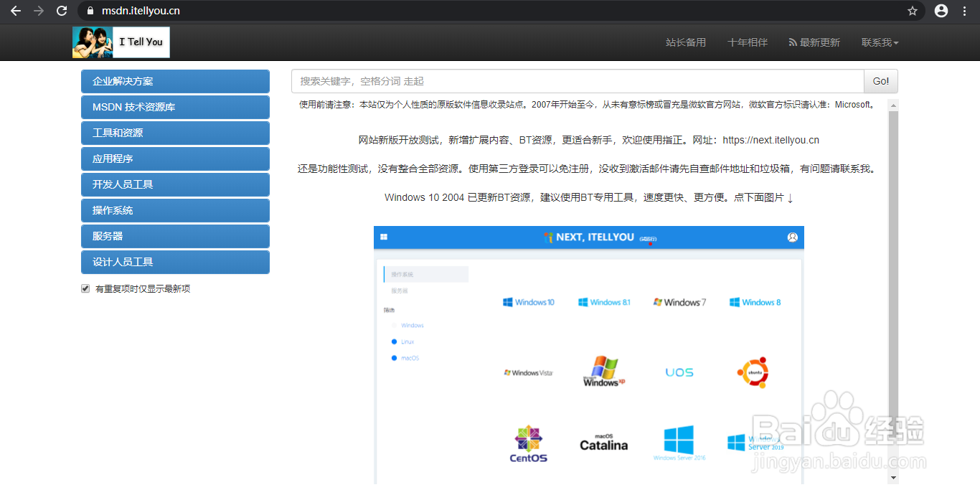The image size is (980, 495).
Task: Click the padlock site security icon
Action: coord(90,11)
